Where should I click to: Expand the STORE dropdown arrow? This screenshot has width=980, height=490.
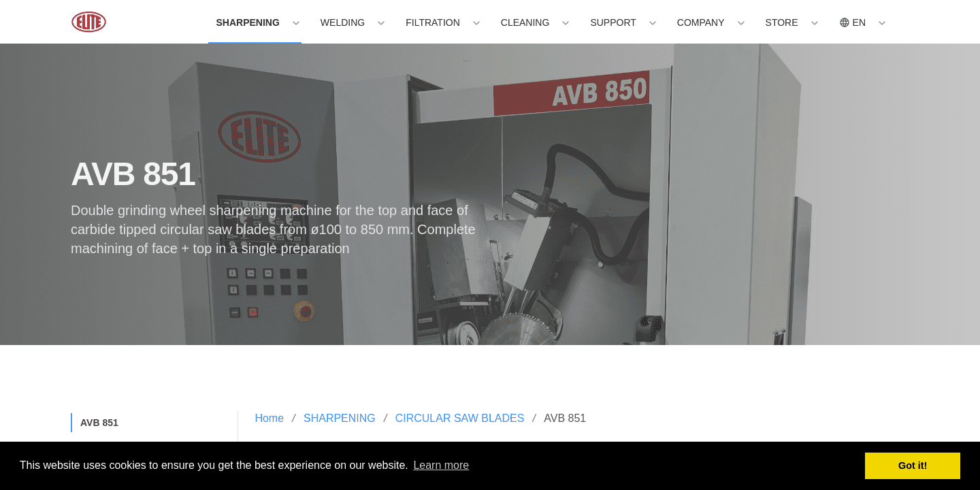pyautogui.click(x=814, y=23)
